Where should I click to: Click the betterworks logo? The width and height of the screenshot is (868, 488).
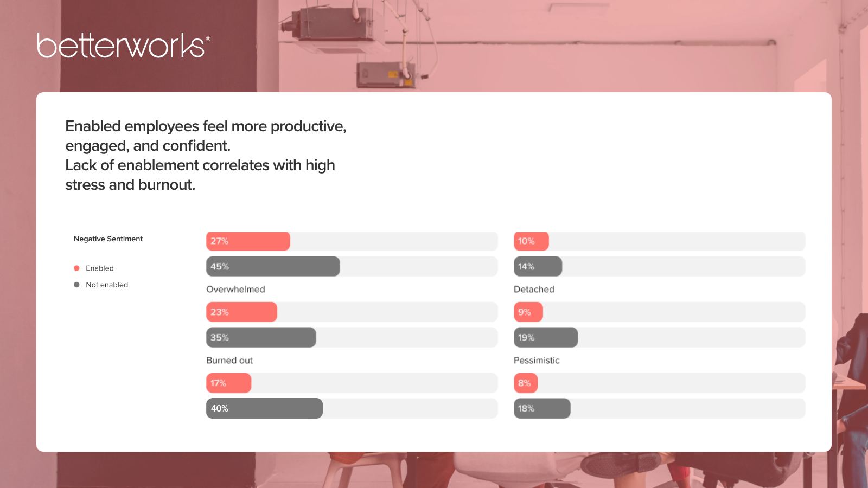coord(123,45)
